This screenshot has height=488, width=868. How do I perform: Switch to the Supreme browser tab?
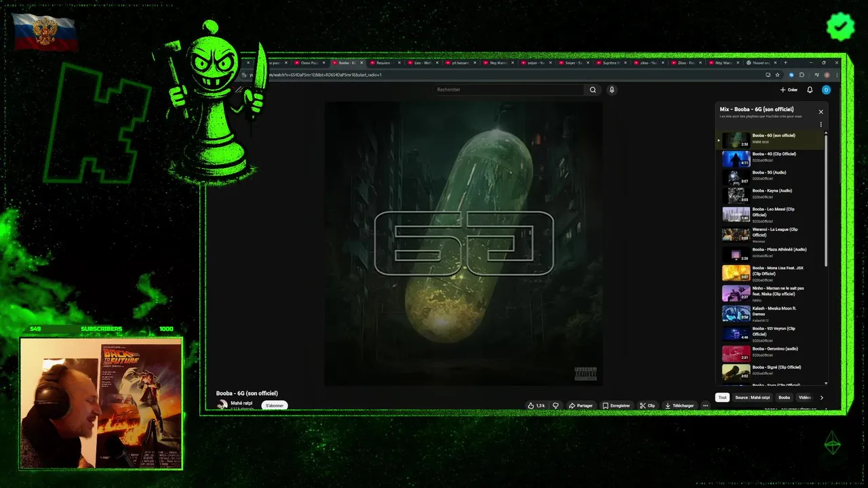click(612, 62)
